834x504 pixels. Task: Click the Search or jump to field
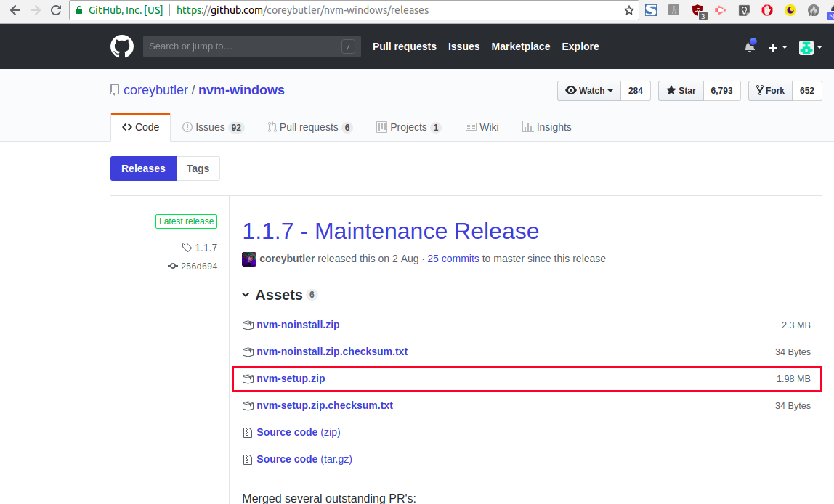(251, 46)
